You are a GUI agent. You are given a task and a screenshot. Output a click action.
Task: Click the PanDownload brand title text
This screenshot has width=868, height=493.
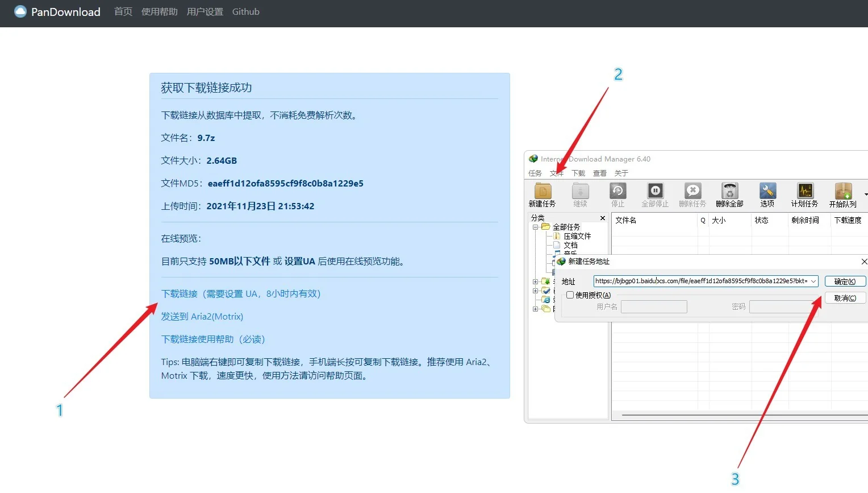pos(66,12)
